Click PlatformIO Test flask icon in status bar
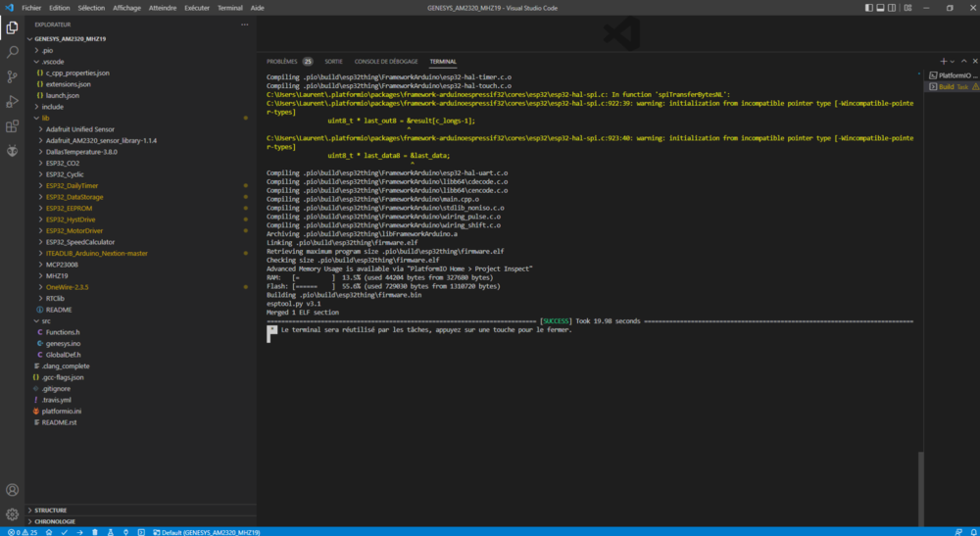This screenshot has width=980, height=536. 111,532
